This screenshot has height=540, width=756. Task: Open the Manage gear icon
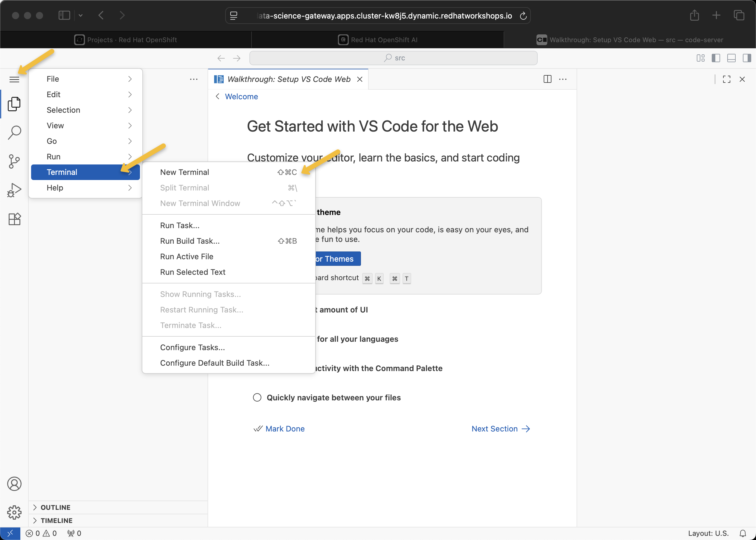[14, 512]
